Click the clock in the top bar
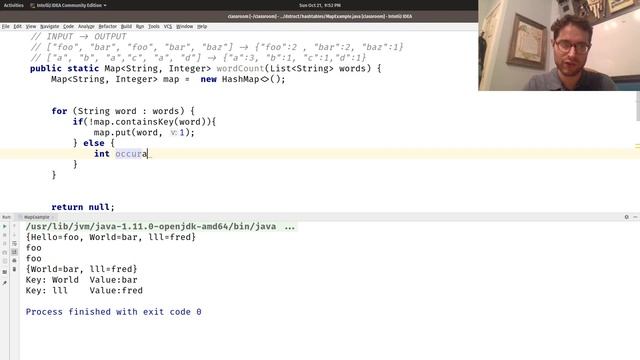The width and height of the screenshot is (640, 360). point(320,5)
